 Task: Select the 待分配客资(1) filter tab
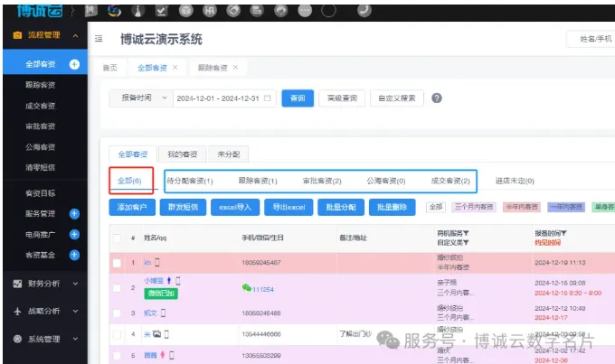pos(189,181)
